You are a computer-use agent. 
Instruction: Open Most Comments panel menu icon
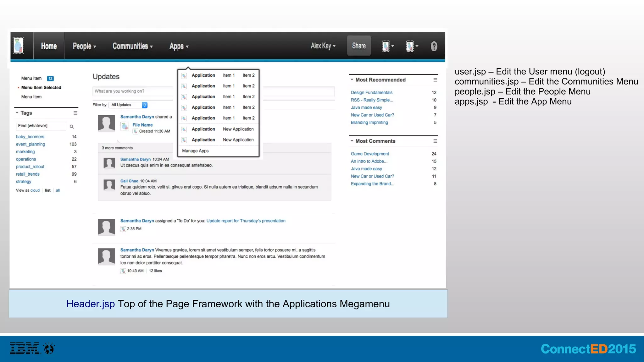435,141
